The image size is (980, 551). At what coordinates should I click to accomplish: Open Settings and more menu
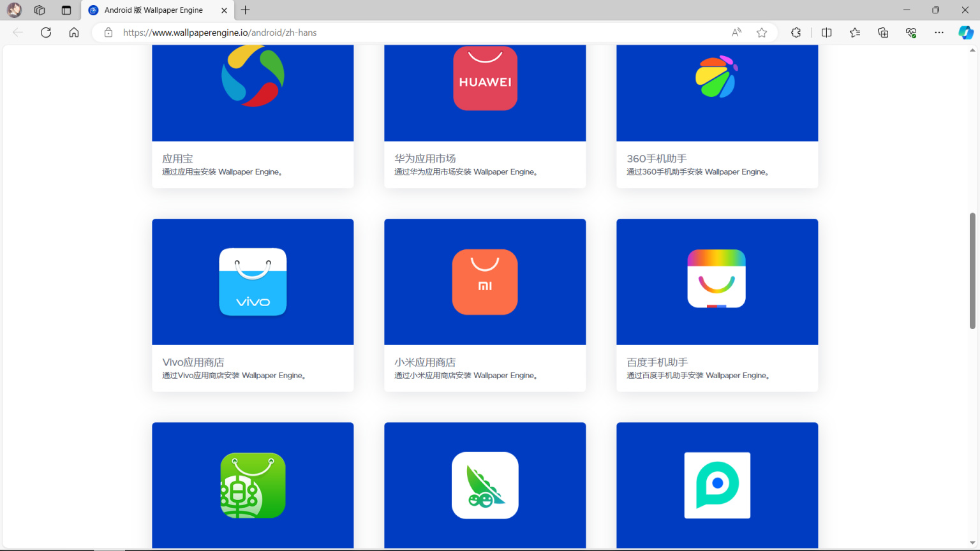939,33
